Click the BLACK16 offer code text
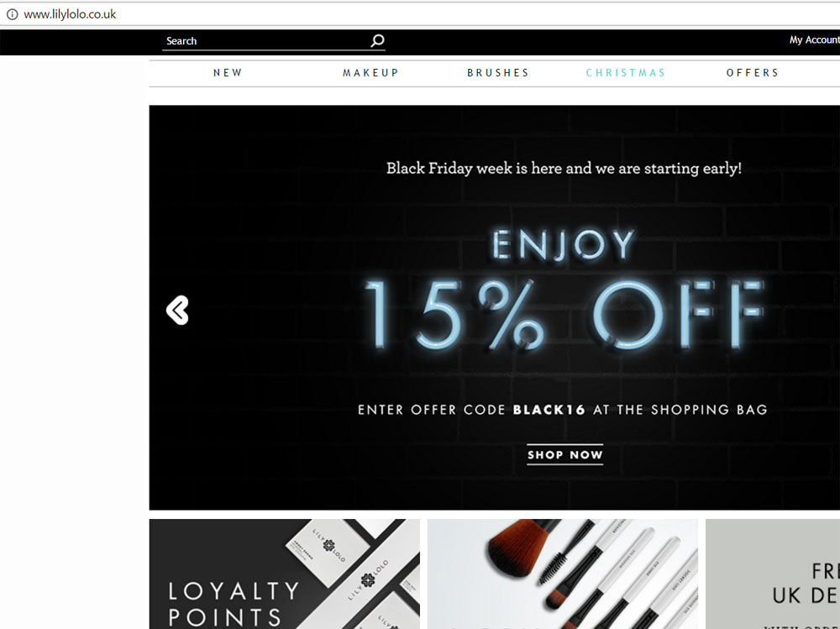This screenshot has height=629, width=840. (x=549, y=410)
